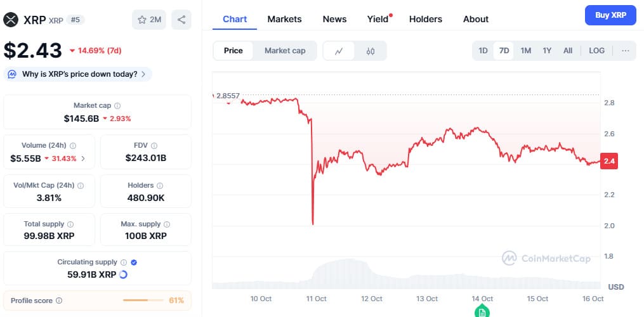Click the share icon button
Viewport: 644px width, 317px height.
181,20
